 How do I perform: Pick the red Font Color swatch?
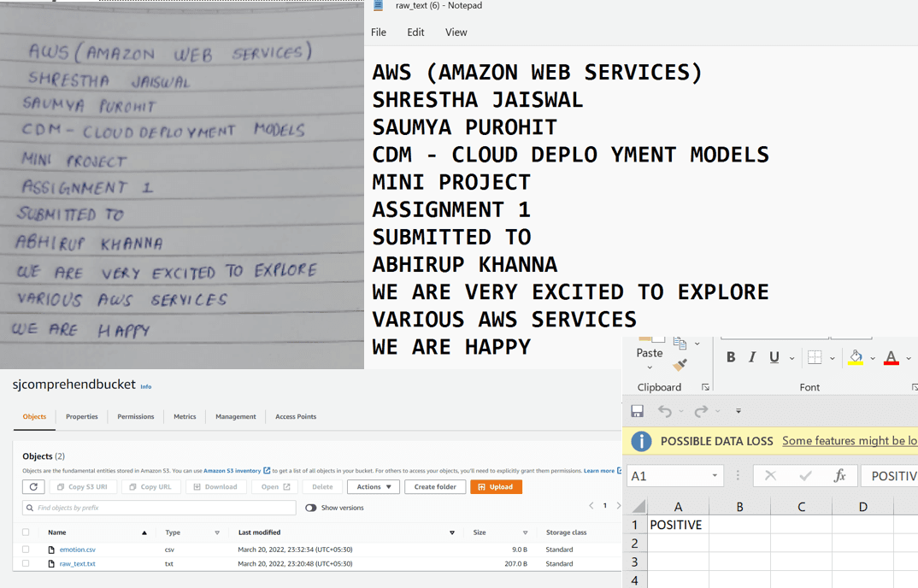click(891, 362)
